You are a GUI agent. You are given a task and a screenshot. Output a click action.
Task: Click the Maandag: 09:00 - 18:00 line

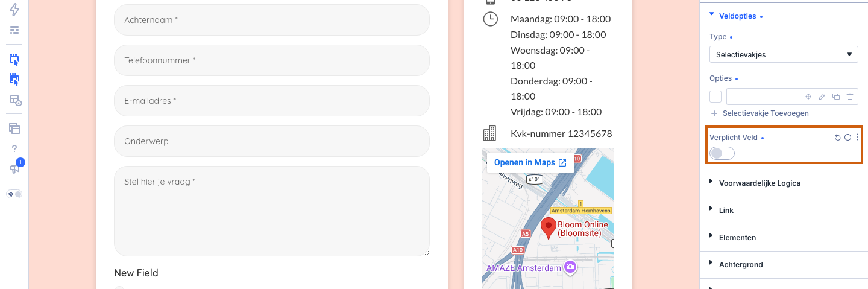click(561, 19)
